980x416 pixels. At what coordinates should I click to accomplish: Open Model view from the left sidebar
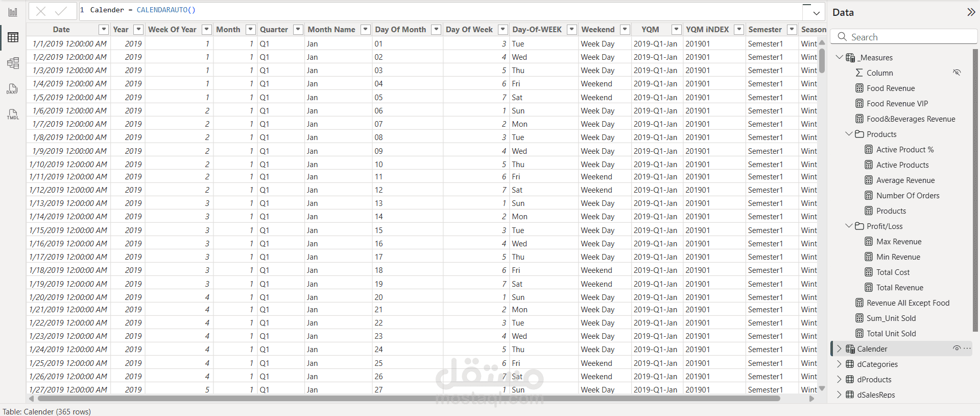tap(13, 63)
